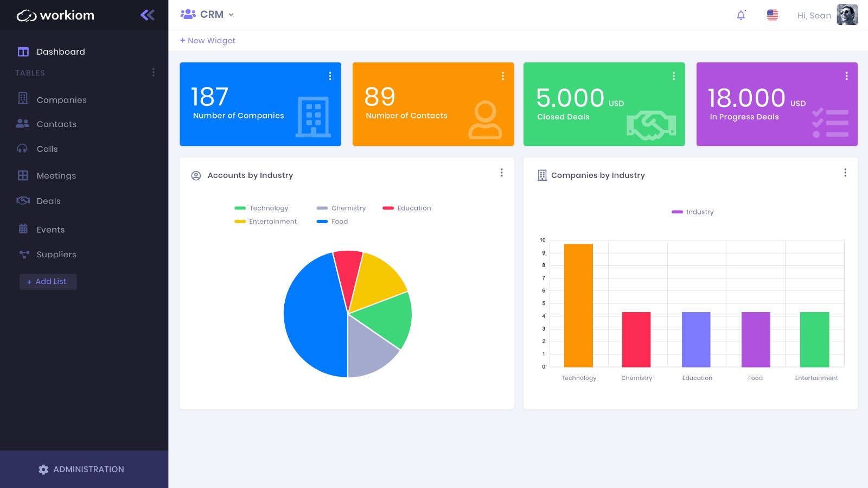Screen dimensions: 868x488
Task: Open options on Number of Contacts widget
Action: (503, 76)
